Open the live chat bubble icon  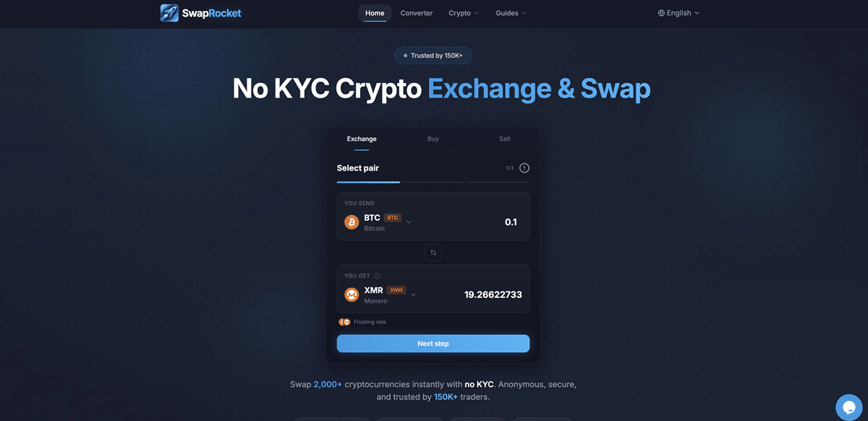(x=849, y=407)
